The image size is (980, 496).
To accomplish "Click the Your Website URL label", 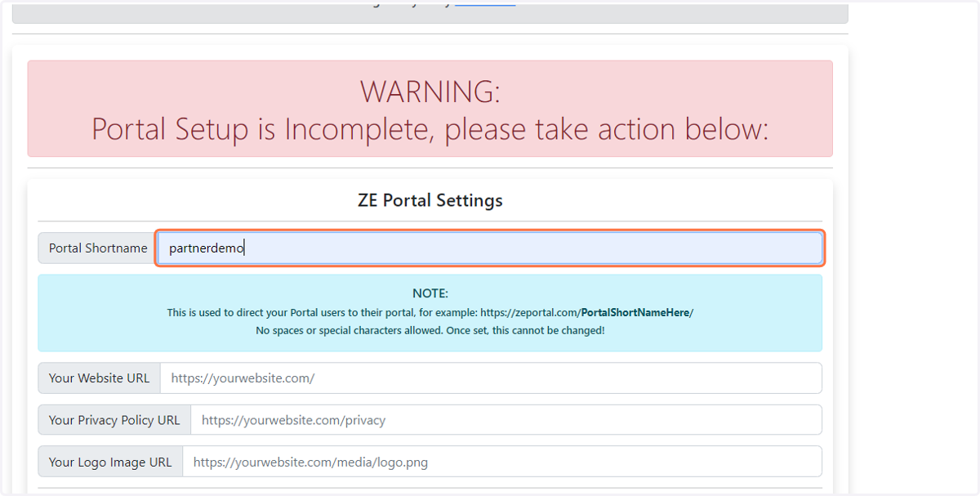I will pos(99,378).
